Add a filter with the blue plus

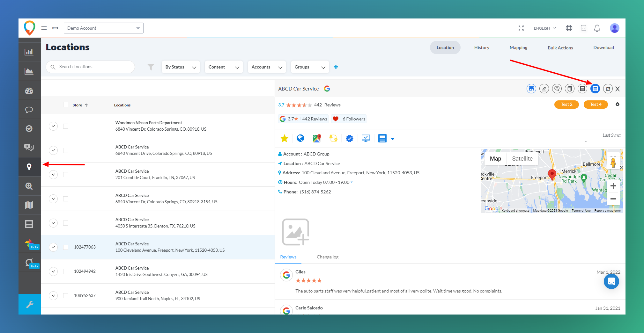[336, 67]
